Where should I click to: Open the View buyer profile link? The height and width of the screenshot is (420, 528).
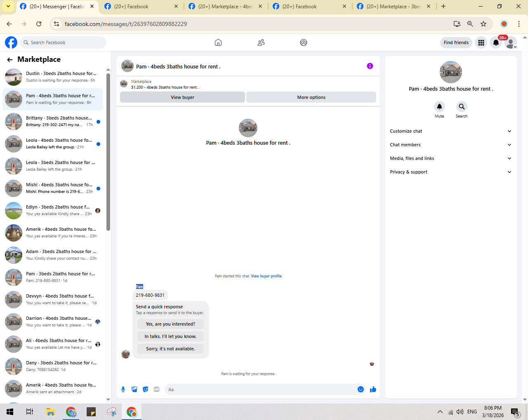click(266, 276)
